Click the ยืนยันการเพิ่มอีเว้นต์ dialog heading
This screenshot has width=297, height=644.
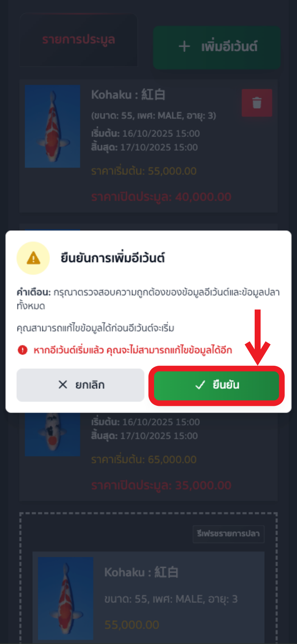pyautogui.click(x=113, y=258)
